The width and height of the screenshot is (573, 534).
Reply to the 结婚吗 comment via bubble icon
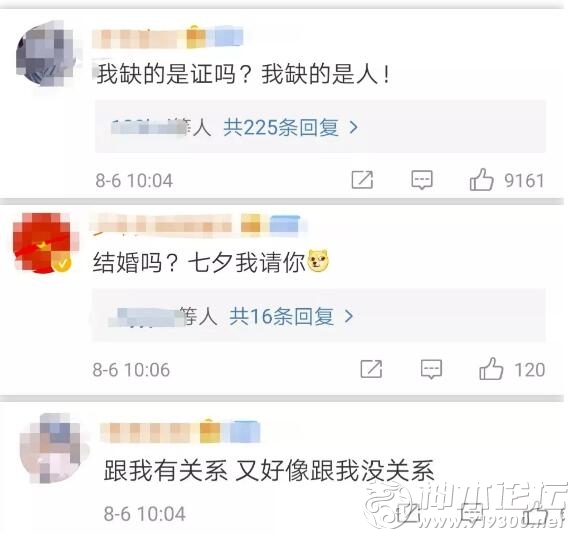click(431, 369)
